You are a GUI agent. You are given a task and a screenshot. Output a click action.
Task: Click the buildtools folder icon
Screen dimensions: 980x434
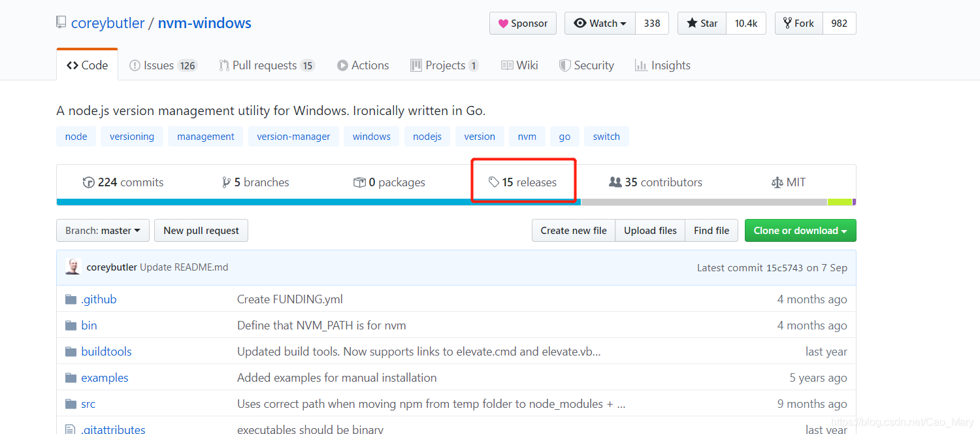(71, 352)
